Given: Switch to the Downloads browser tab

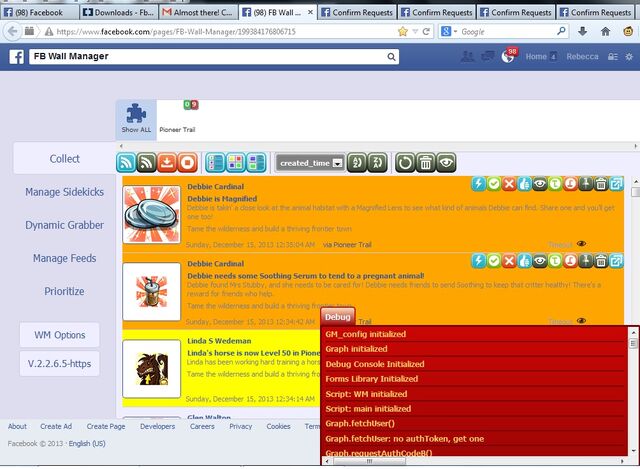Looking at the screenshot, I should [118, 12].
